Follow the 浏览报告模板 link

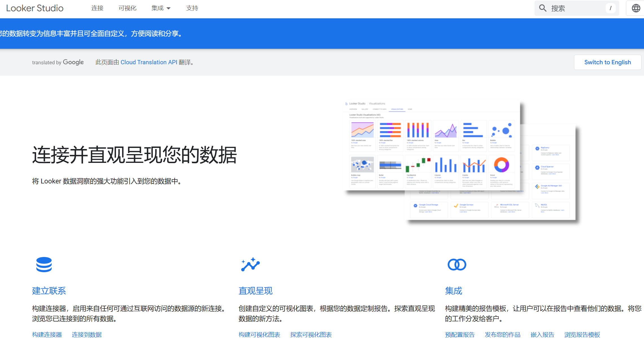[582, 335]
